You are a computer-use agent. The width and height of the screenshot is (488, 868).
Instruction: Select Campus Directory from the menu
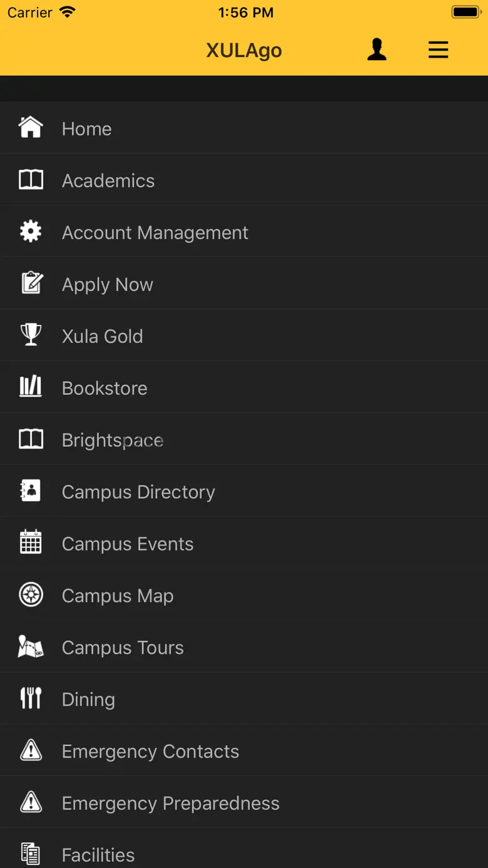point(138,493)
